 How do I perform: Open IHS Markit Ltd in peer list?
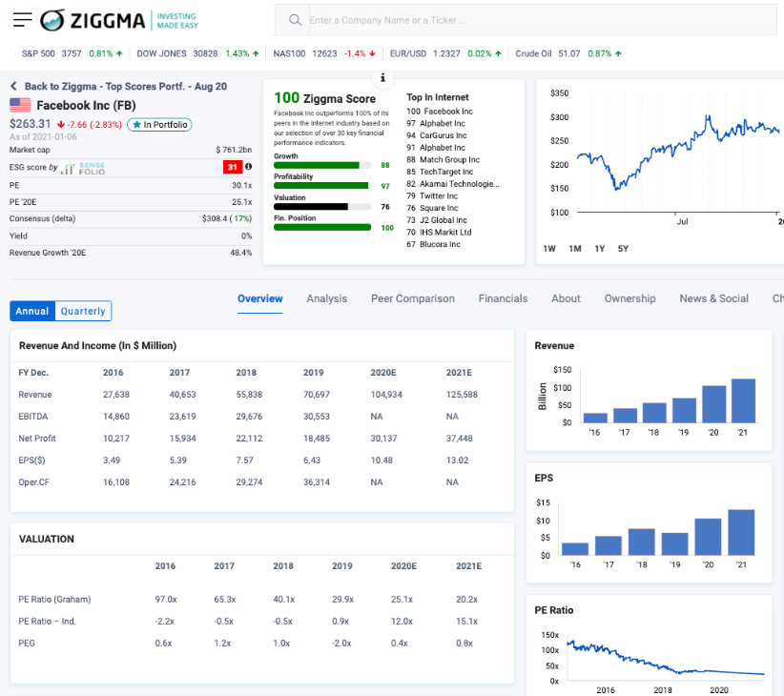point(439,232)
